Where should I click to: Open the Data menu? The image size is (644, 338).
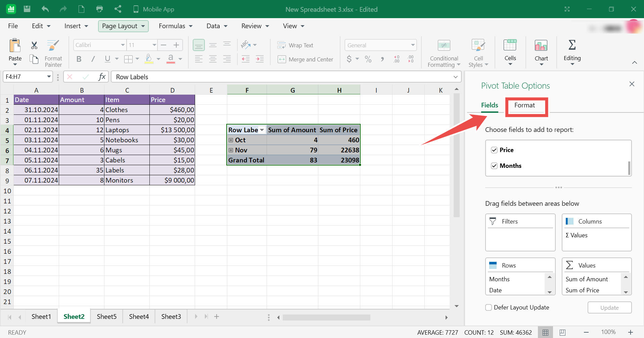coord(217,26)
